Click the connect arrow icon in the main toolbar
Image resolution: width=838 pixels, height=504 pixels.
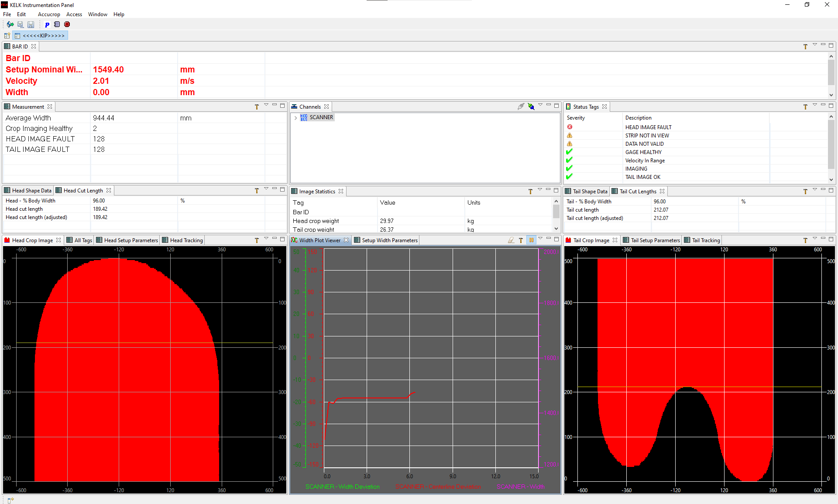point(10,24)
